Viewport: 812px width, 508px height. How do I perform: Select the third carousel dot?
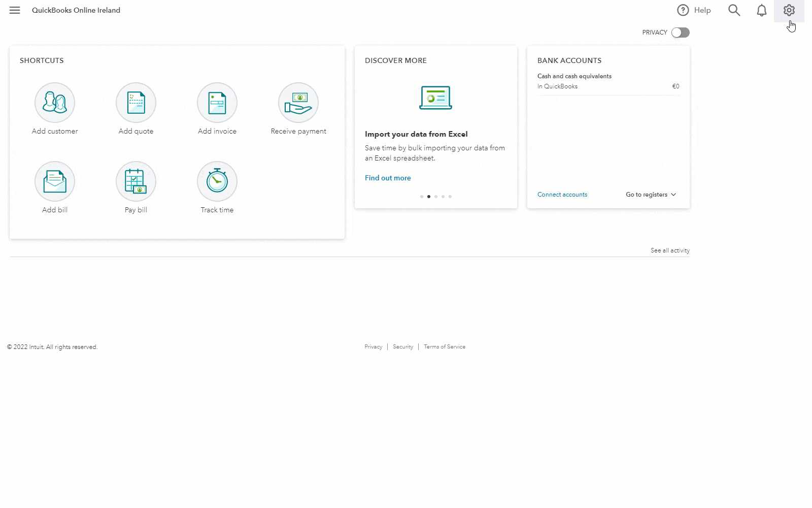coord(436,197)
